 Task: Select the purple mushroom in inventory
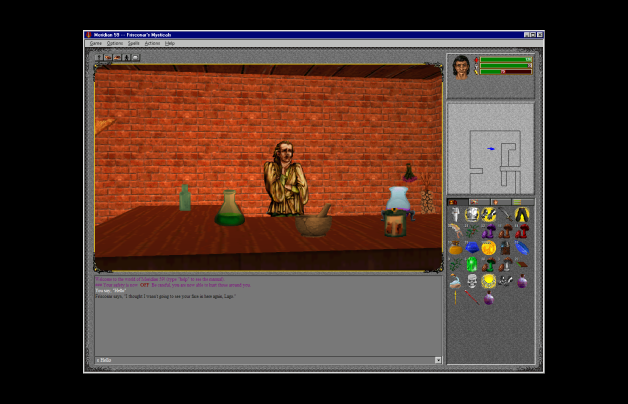(x=489, y=231)
